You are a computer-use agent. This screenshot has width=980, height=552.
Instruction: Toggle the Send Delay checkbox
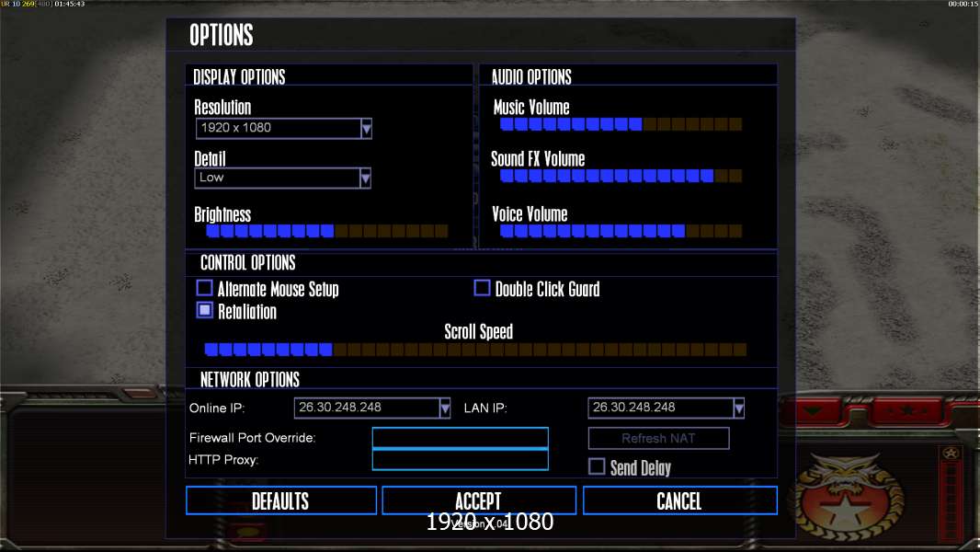(597, 466)
